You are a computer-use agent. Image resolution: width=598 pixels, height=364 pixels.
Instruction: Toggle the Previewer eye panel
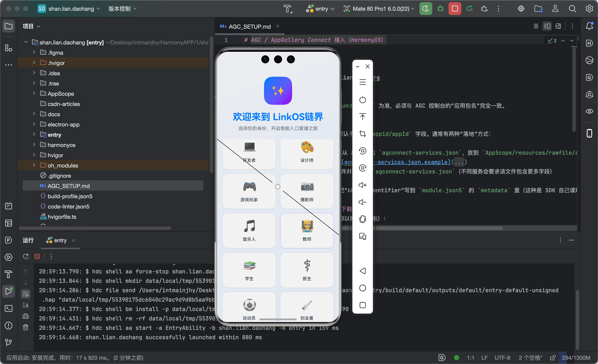coord(589,111)
